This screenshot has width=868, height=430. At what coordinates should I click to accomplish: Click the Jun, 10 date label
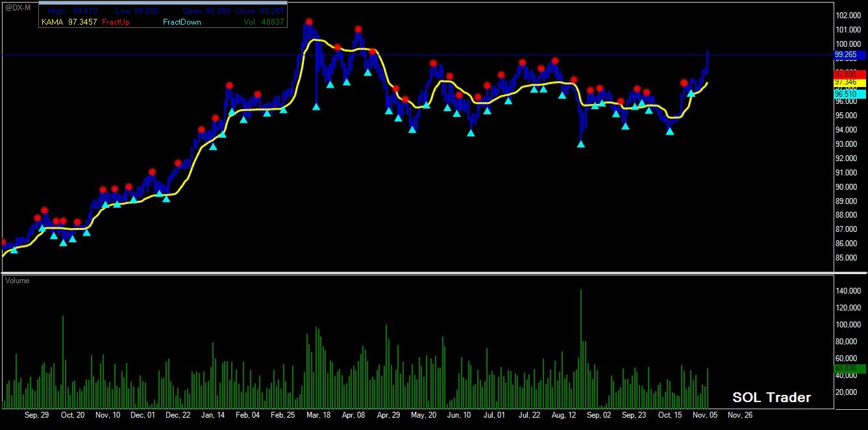(x=459, y=415)
